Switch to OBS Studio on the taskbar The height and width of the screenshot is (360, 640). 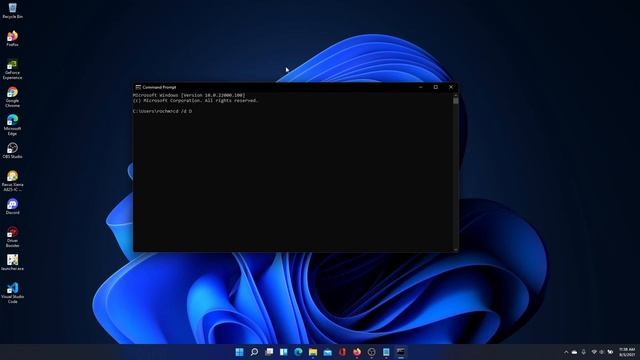[x=371, y=352]
